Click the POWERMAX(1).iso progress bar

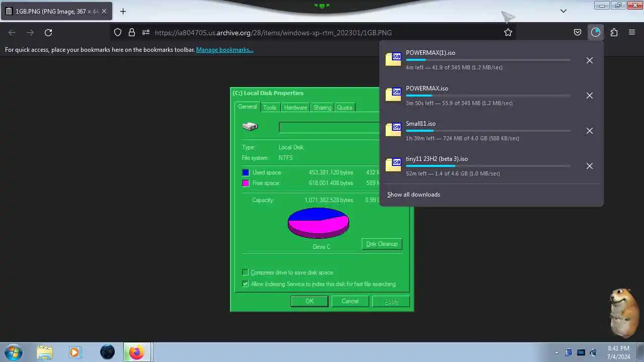pos(488,60)
